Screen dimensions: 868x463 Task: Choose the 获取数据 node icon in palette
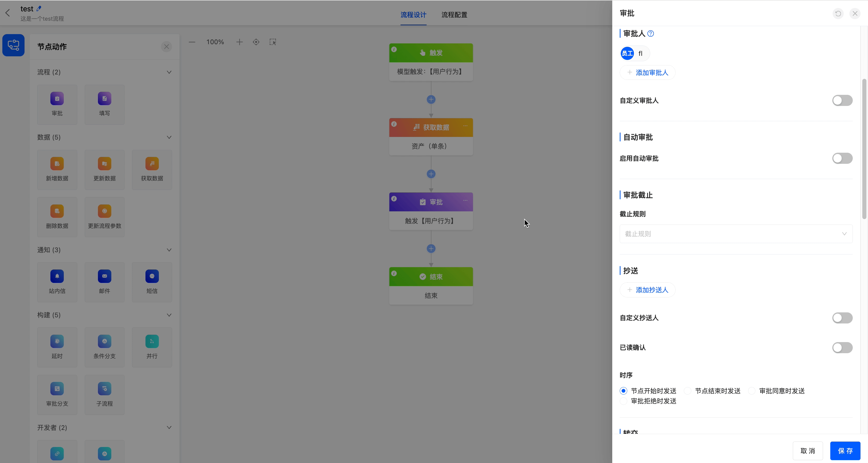(152, 164)
